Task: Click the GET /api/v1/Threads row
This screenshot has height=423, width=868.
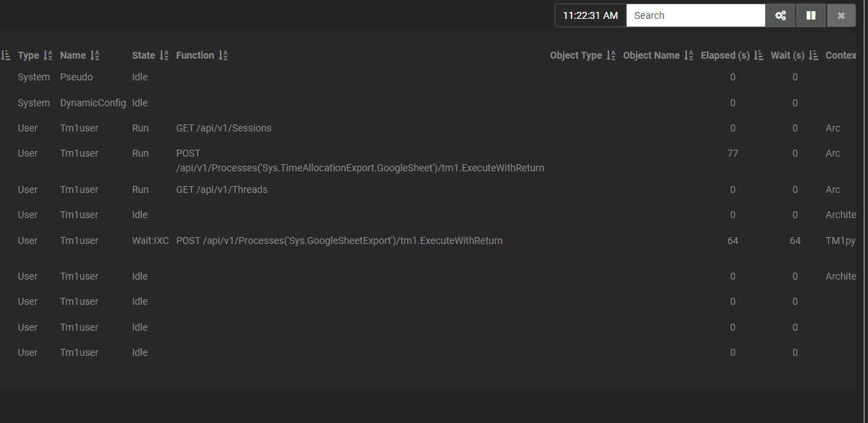Action: [222, 189]
